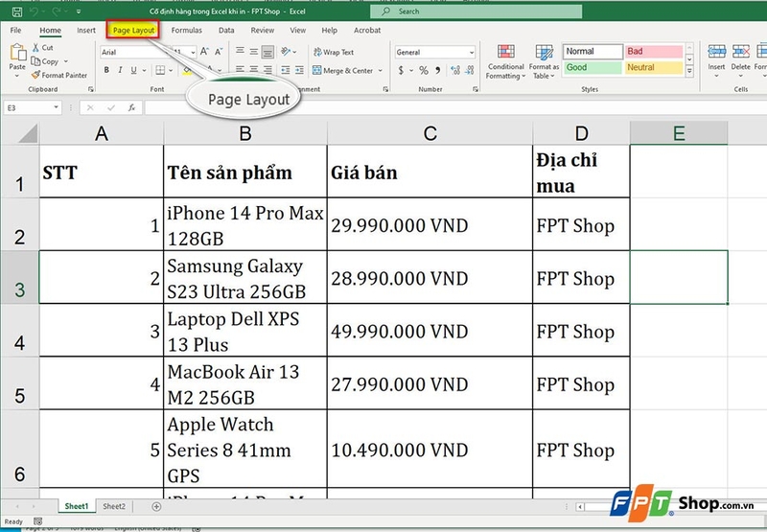
Task: Click the Undo arrow icon
Action: pyautogui.click(x=34, y=12)
